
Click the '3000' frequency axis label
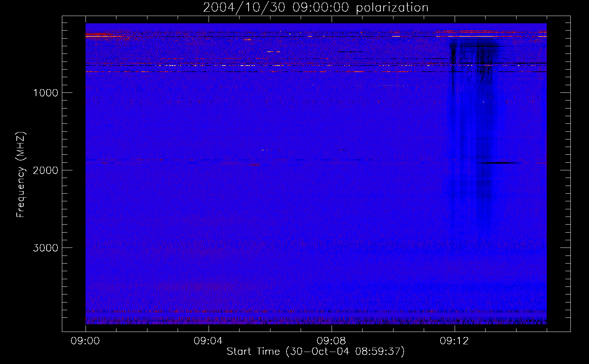46,248
